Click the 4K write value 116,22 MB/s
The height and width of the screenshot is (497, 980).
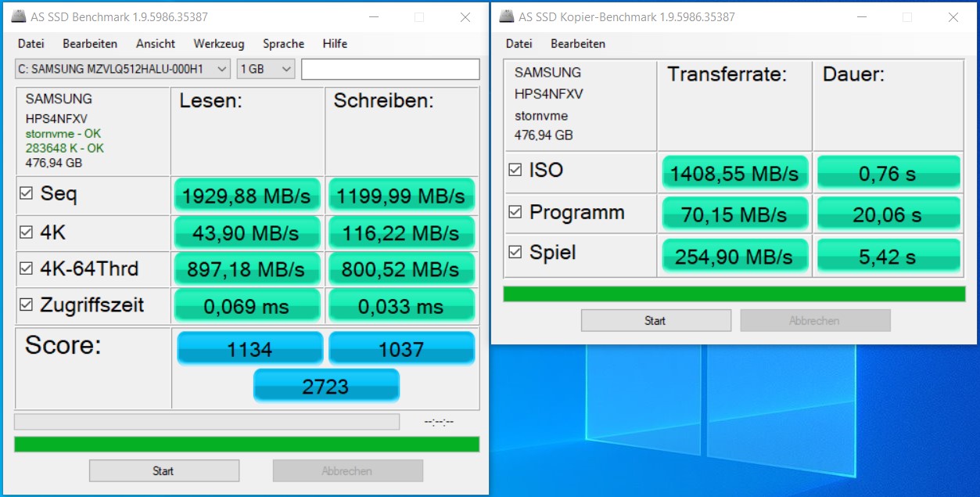tap(400, 232)
